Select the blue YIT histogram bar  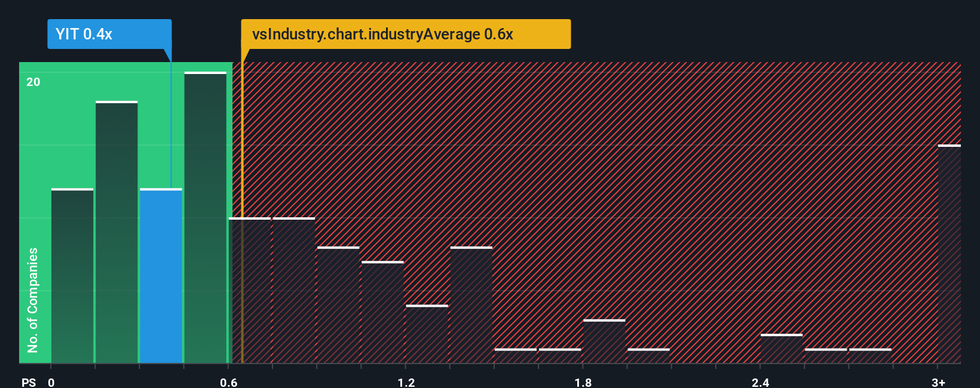point(161,276)
